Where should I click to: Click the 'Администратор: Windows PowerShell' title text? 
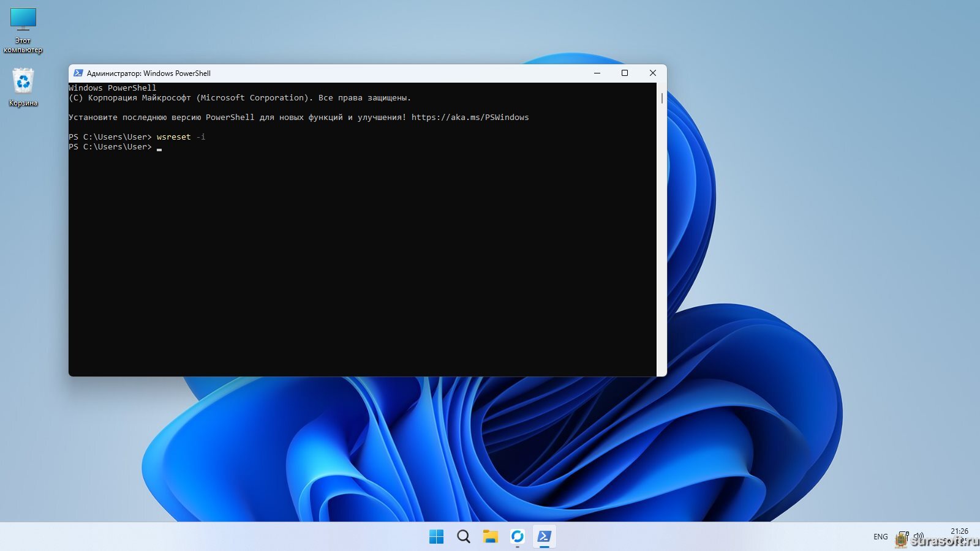click(148, 73)
